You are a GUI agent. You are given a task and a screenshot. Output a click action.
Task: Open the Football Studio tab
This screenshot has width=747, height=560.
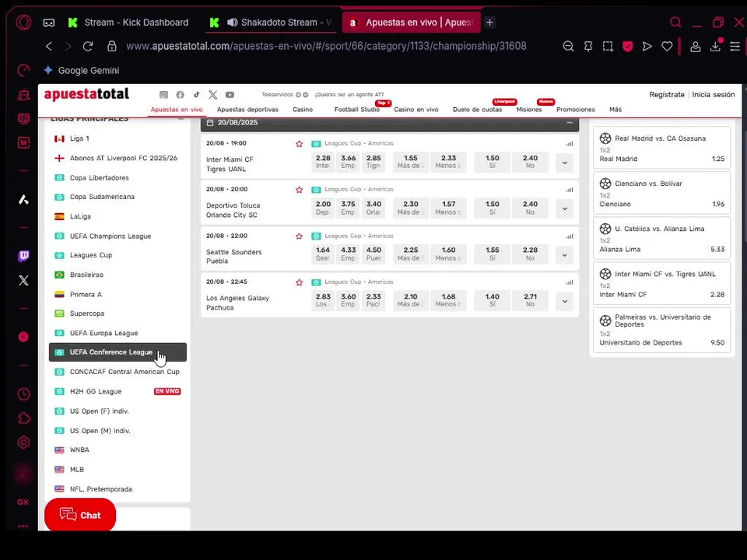tap(357, 110)
